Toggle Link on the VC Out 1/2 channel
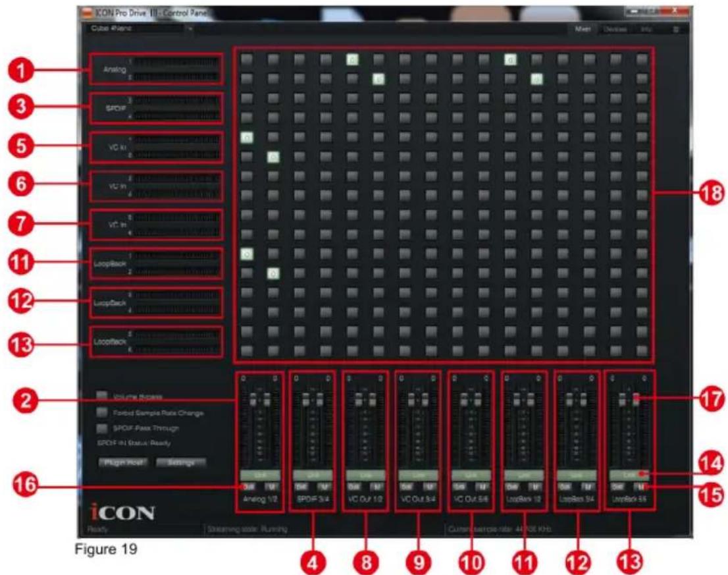The image size is (728, 575). [x=366, y=475]
